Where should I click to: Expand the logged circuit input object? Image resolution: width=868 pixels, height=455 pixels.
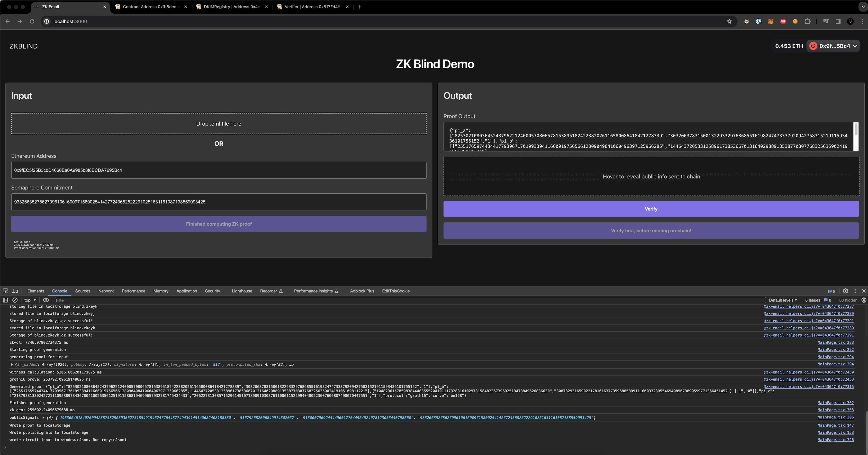coord(12,364)
